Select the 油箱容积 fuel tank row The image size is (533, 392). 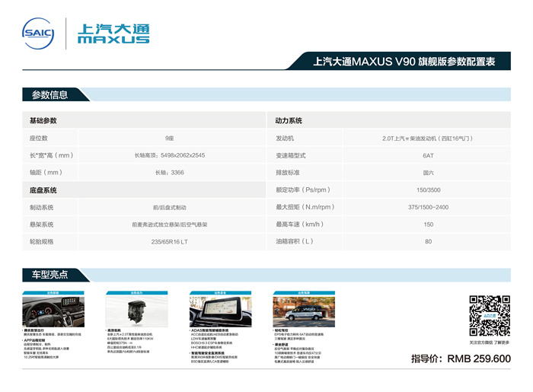pos(389,242)
